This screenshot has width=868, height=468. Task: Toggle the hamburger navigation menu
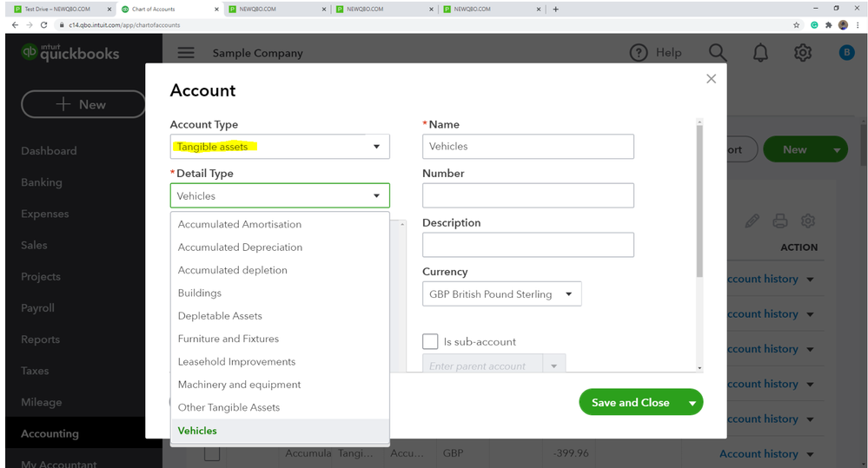(x=186, y=53)
